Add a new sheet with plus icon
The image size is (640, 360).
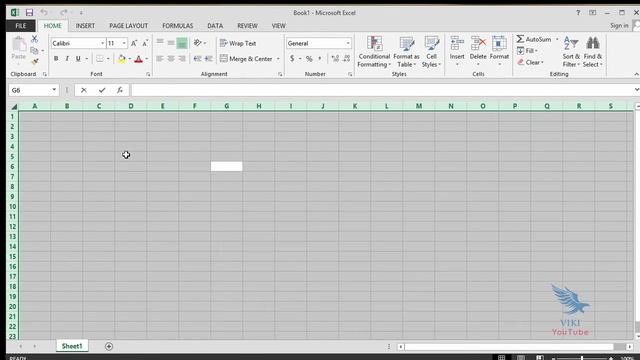109,347
